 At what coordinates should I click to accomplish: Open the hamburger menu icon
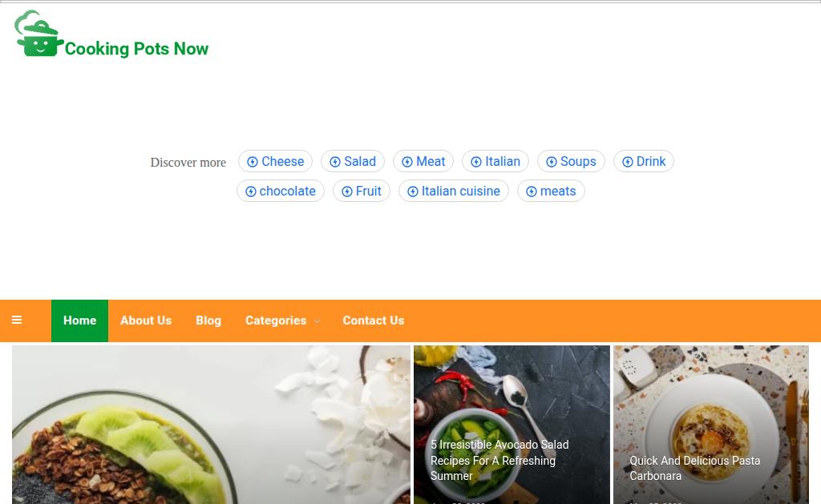click(x=17, y=320)
